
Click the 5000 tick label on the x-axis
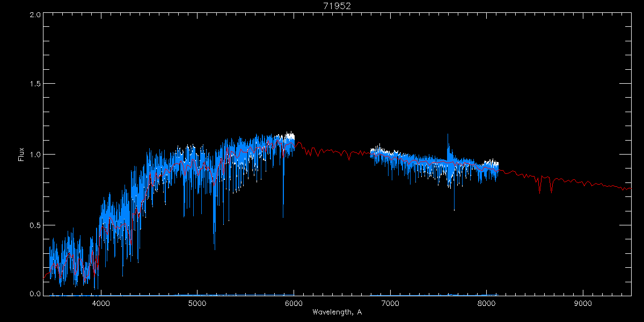tap(197, 303)
